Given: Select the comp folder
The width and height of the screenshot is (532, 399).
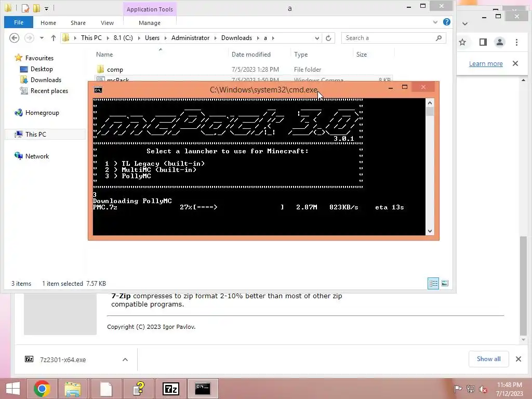Looking at the screenshot, I should pyautogui.click(x=115, y=70).
